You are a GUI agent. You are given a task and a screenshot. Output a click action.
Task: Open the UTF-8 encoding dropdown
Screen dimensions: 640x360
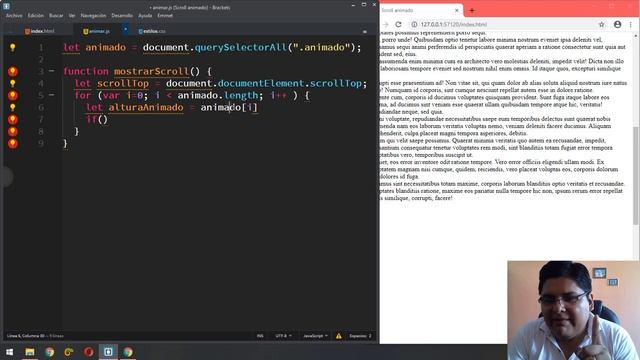click(283, 336)
